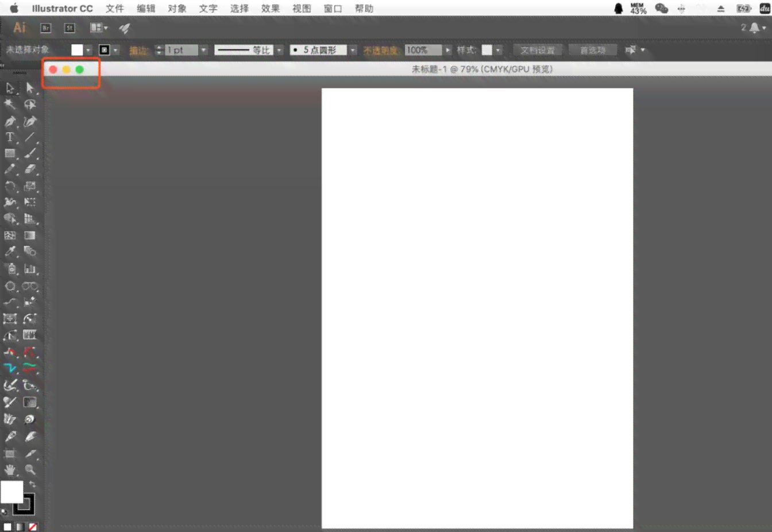Image resolution: width=772 pixels, height=532 pixels.
Task: Open the 窗口 menu
Action: click(x=333, y=9)
